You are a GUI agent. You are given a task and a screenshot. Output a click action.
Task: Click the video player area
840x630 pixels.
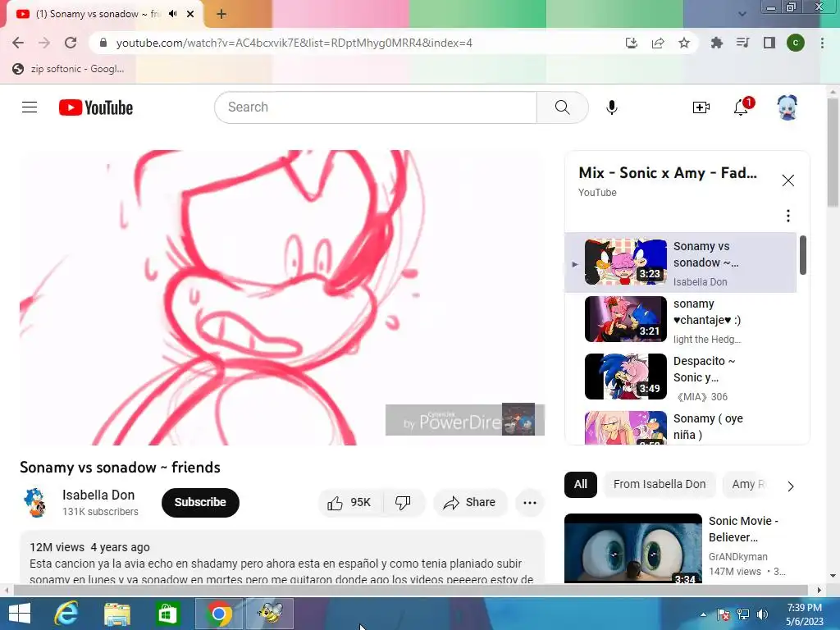pyautogui.click(x=282, y=298)
